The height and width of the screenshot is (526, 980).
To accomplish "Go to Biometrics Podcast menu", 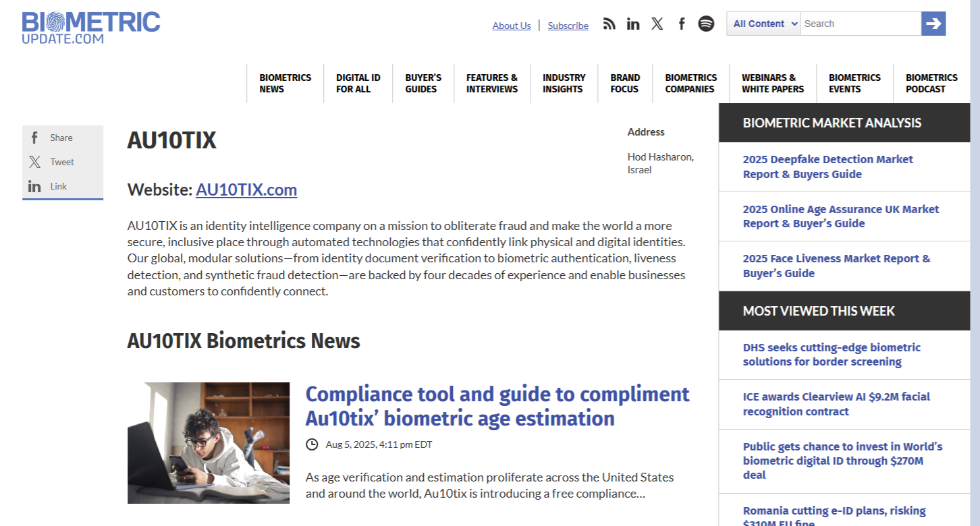I will pos(931,84).
